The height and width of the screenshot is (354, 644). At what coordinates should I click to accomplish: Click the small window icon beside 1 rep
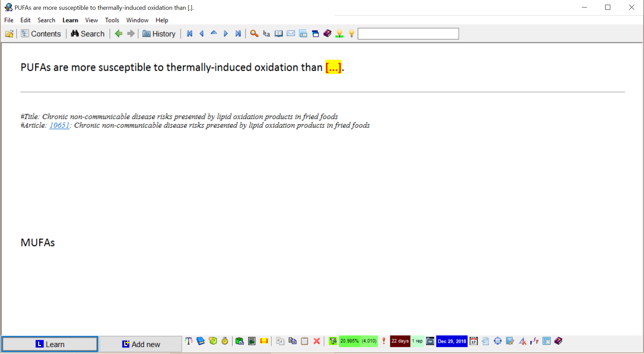pos(430,341)
